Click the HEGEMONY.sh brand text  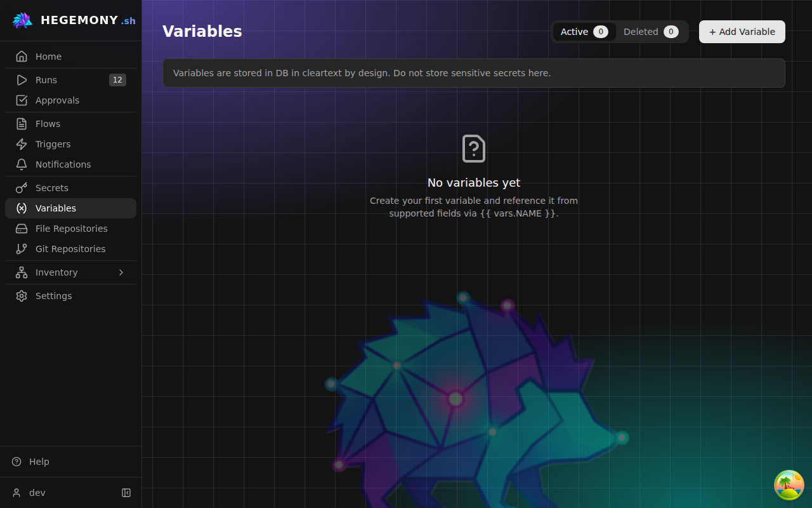pos(88,20)
